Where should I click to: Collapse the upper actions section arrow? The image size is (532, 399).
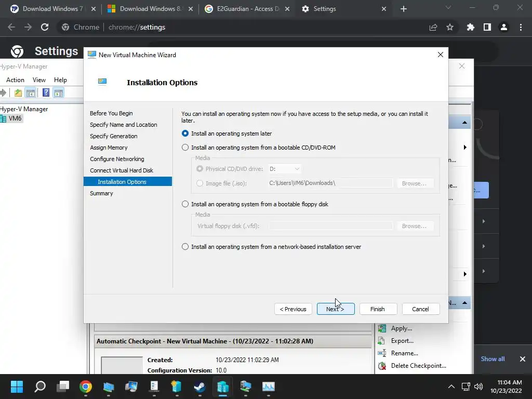(464, 123)
